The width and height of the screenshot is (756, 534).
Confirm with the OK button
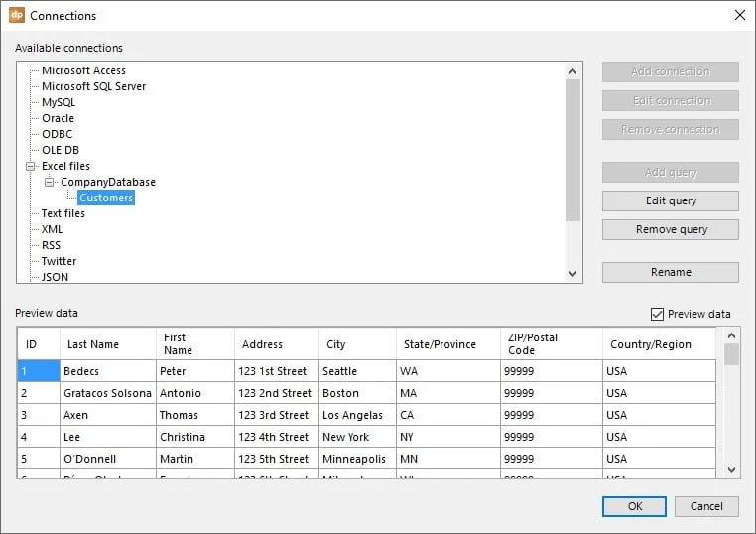(635, 506)
